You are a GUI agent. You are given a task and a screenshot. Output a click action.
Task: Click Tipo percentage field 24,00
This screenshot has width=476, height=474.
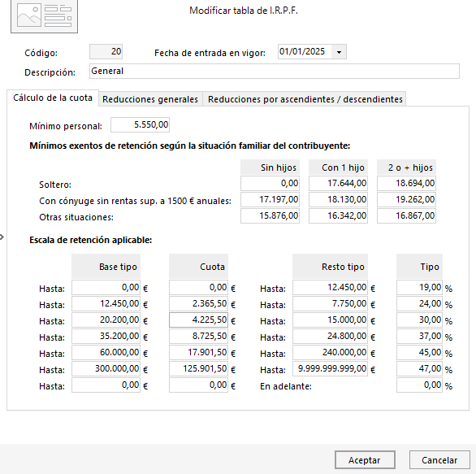[419, 304]
